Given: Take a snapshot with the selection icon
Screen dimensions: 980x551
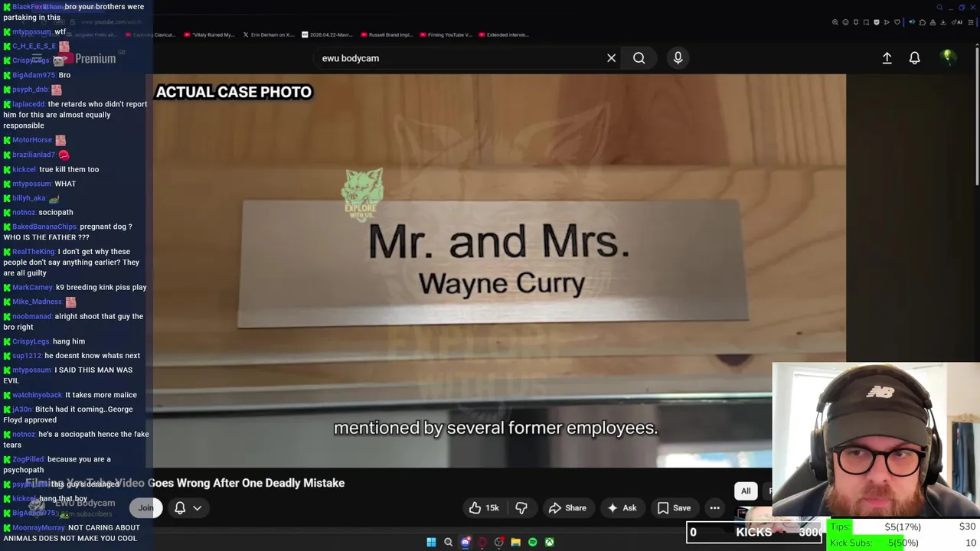Looking at the screenshot, I should (x=866, y=22).
